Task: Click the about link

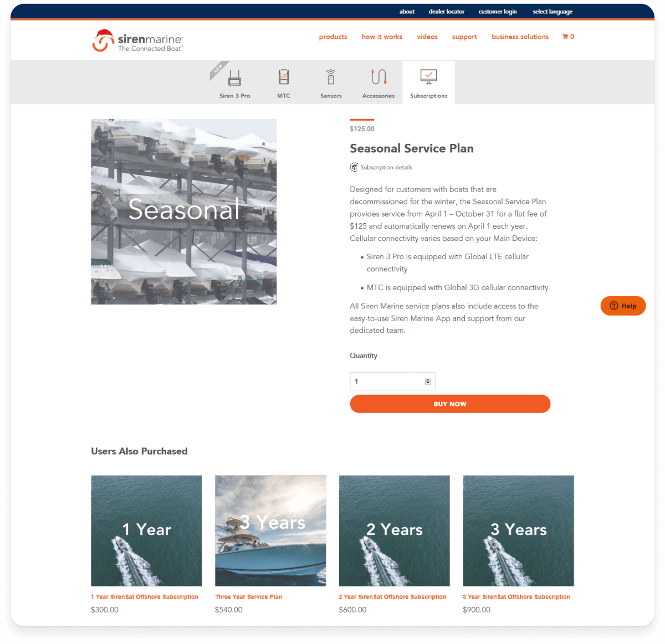Action: (407, 12)
